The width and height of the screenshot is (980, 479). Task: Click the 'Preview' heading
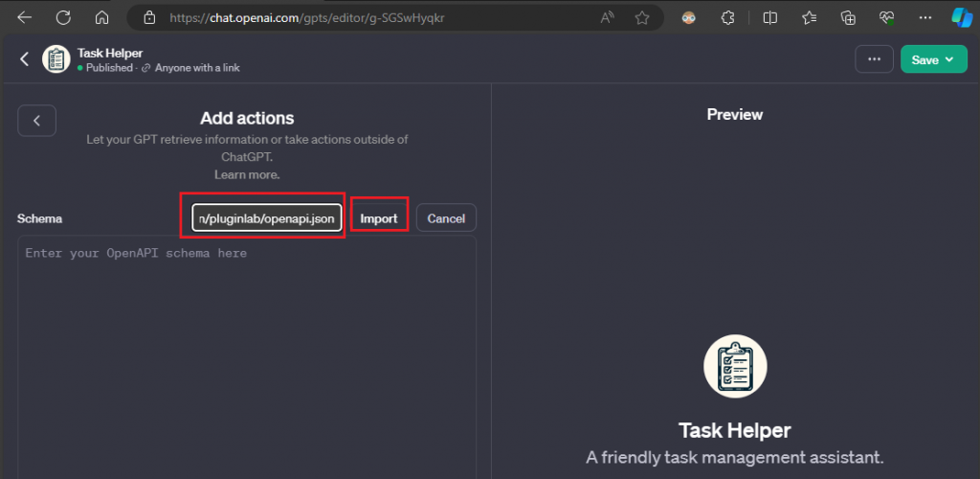735,114
